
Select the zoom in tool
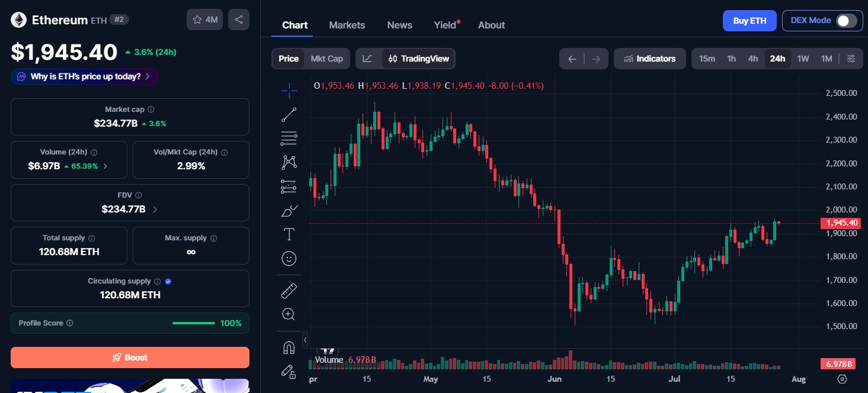pos(289,314)
